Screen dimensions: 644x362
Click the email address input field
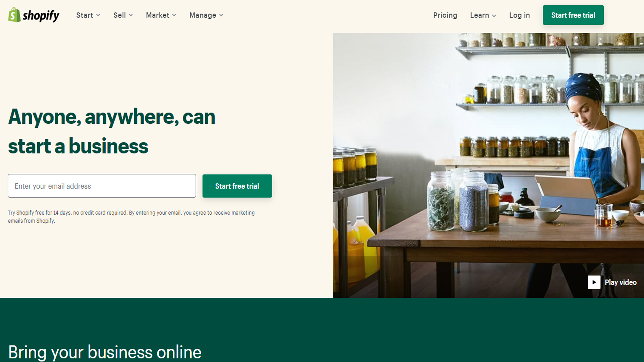102,186
